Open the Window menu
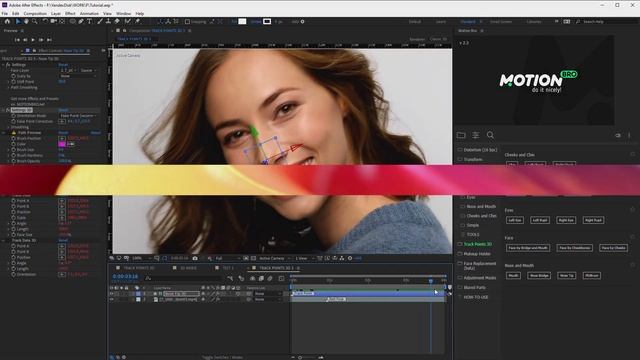 (x=123, y=13)
